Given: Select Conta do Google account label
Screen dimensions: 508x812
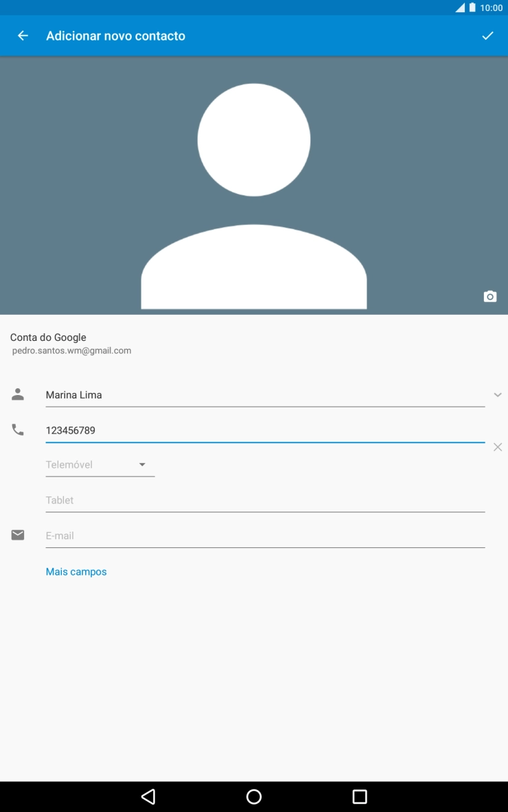Looking at the screenshot, I should tap(48, 337).
